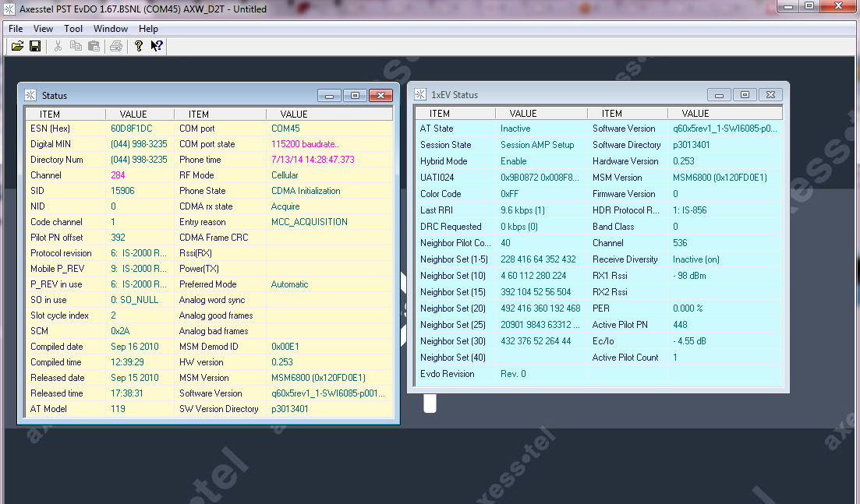Open the View menu
Screen dimensions: 860x504
click(44, 29)
